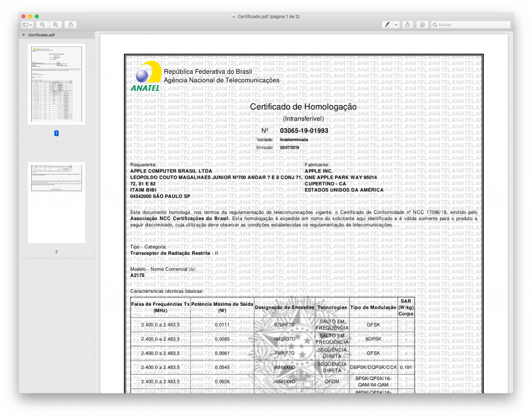Click the "ITAIM BIBI" address line
532x418 pixels.
(143, 190)
